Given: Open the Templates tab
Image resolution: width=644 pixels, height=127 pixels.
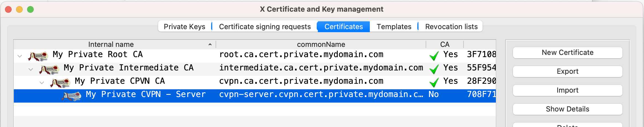Looking at the screenshot, I should coord(394,27).
